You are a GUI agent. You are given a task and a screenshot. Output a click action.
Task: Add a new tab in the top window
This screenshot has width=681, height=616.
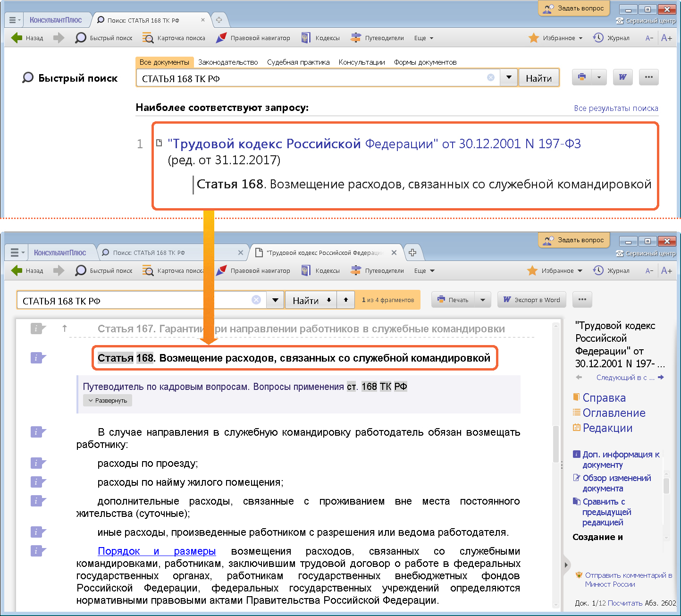pyautogui.click(x=219, y=20)
